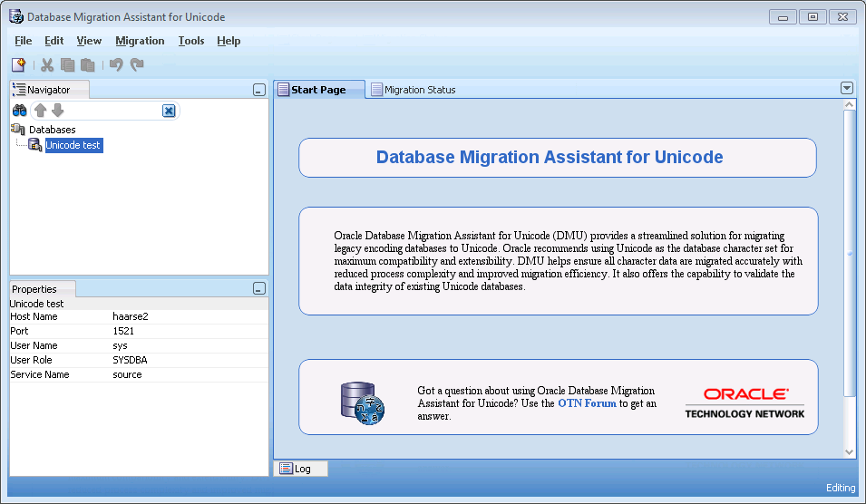Click the Start Page vertical scrollbar
This screenshot has height=504, width=866.
[x=850, y=254]
